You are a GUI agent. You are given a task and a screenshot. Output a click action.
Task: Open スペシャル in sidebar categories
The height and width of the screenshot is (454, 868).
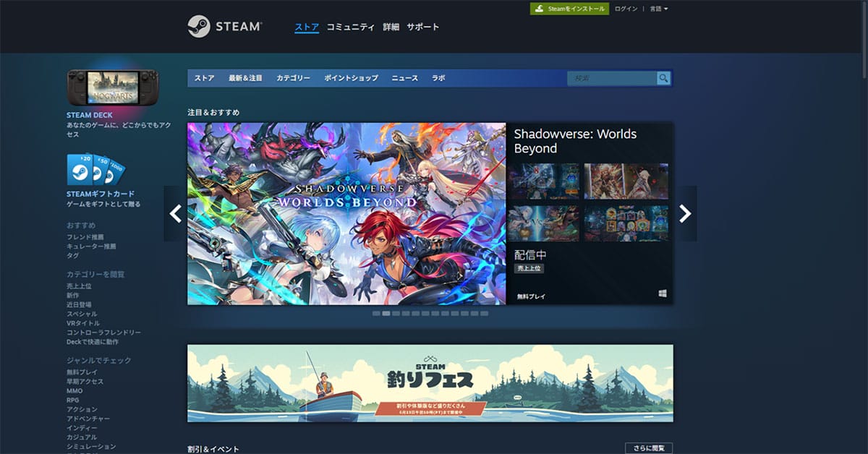coord(82,314)
